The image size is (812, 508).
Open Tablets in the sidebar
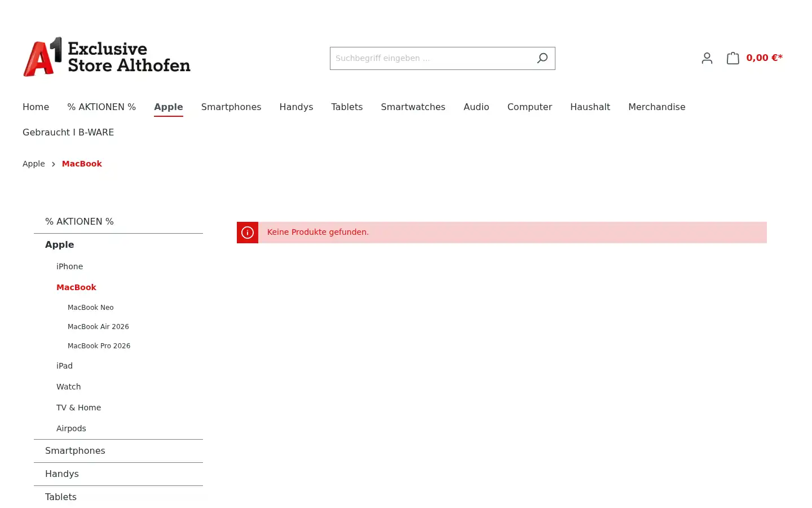click(x=118, y=497)
